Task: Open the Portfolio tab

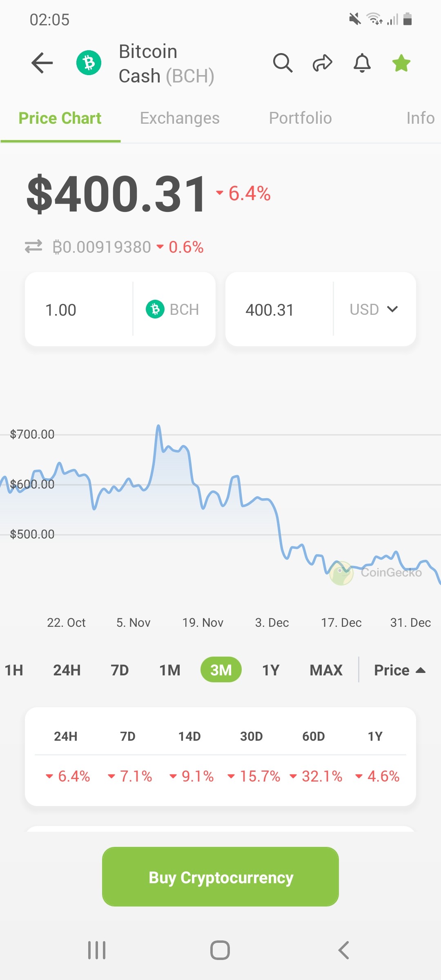Action: tap(300, 118)
